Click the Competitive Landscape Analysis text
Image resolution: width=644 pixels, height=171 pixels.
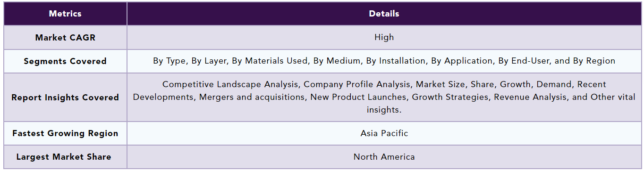click(230, 84)
